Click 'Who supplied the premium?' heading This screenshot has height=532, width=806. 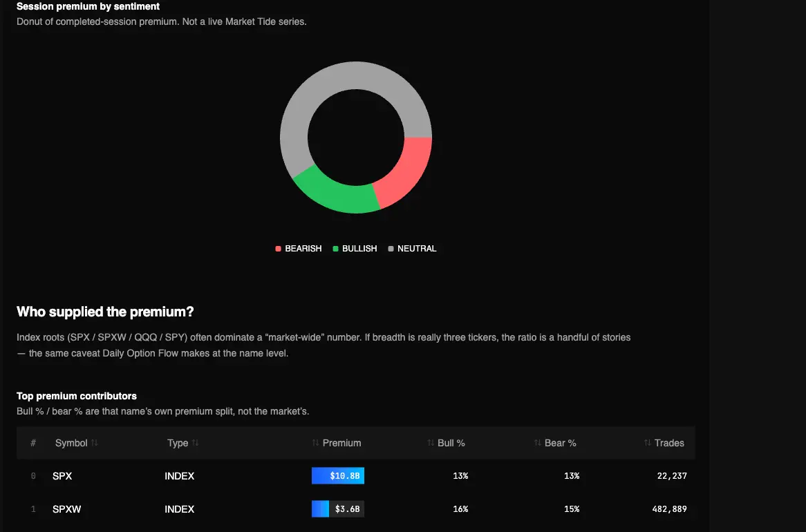click(x=105, y=312)
